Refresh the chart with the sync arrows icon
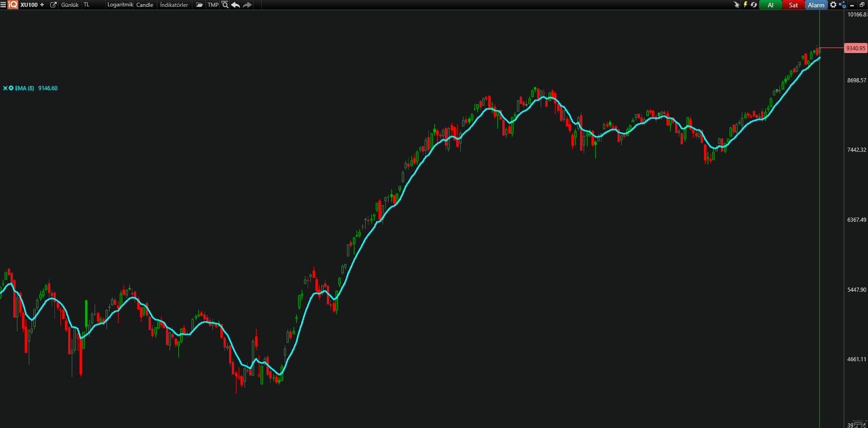868x428 pixels. pyautogui.click(x=754, y=5)
